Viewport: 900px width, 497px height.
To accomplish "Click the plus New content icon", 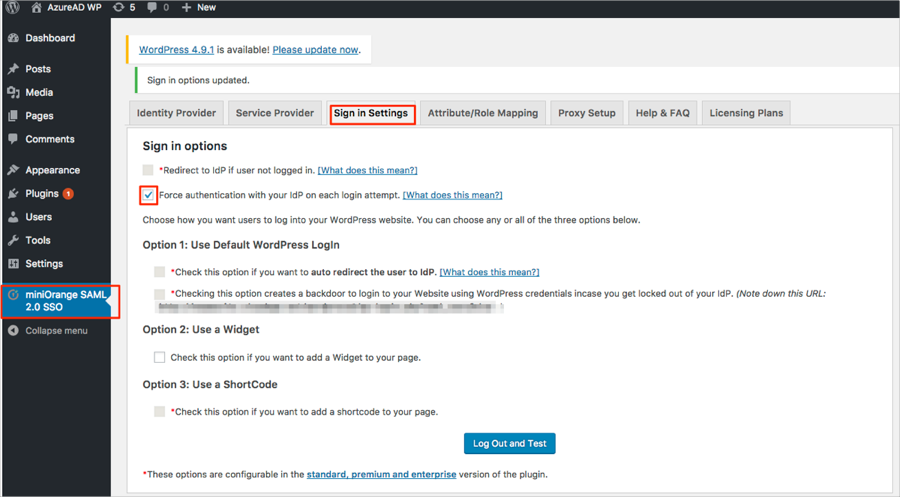I will (187, 8).
